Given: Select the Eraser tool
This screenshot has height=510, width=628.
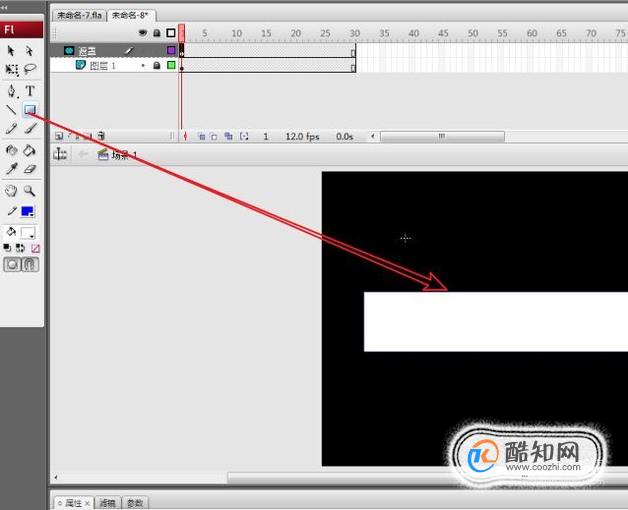Looking at the screenshot, I should tap(30, 169).
